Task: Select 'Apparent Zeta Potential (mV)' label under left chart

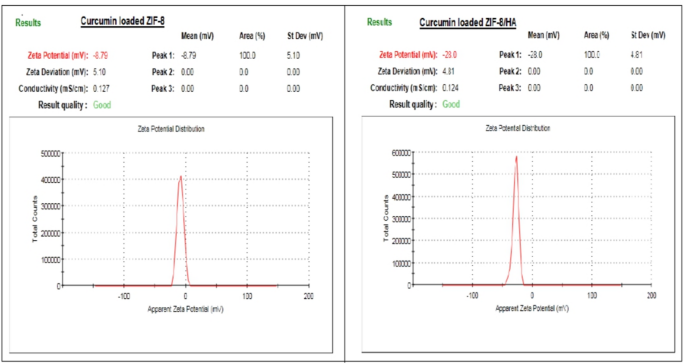Action: [186, 309]
